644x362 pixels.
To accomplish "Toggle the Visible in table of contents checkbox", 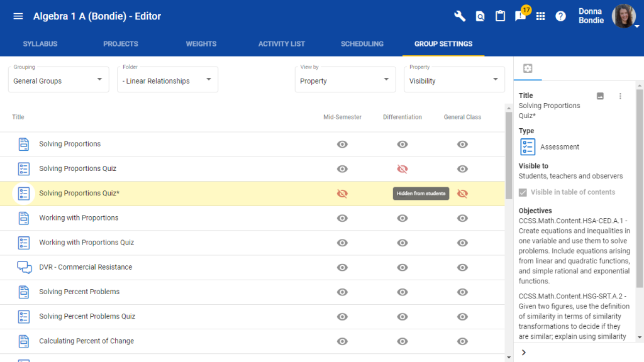I will pos(523,192).
